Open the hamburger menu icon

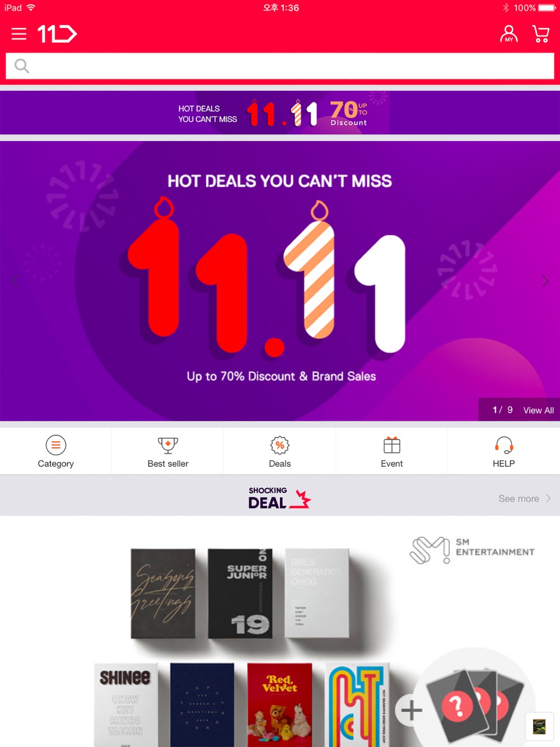coord(19,34)
